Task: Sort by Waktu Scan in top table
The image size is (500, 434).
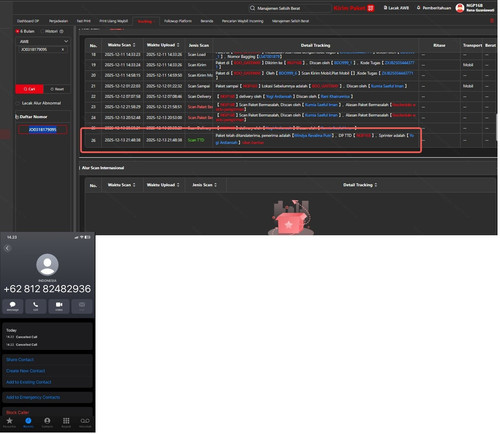Action: coord(134,45)
